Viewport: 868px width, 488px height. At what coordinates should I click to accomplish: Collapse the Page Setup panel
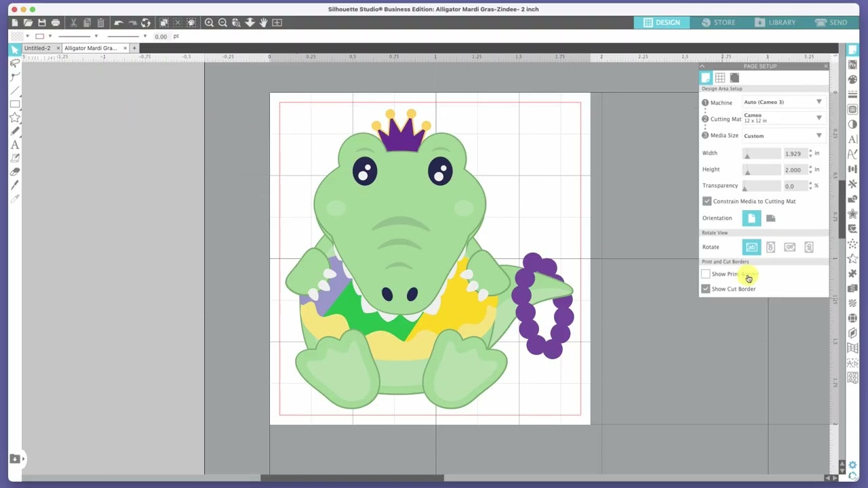point(703,66)
